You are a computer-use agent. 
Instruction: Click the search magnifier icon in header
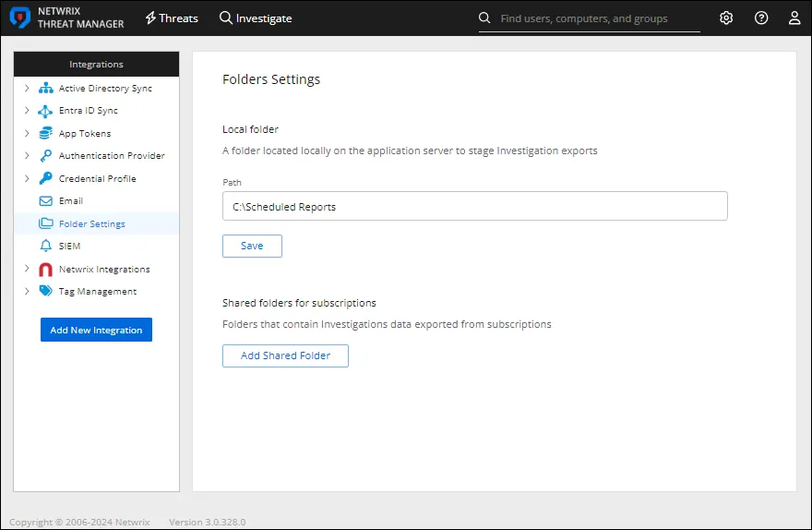pyautogui.click(x=484, y=18)
